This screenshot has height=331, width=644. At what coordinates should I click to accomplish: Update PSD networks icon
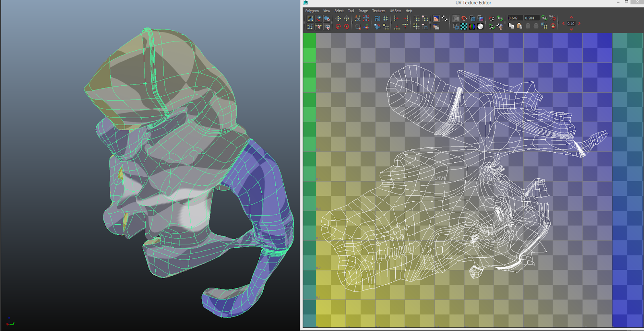(500, 18)
